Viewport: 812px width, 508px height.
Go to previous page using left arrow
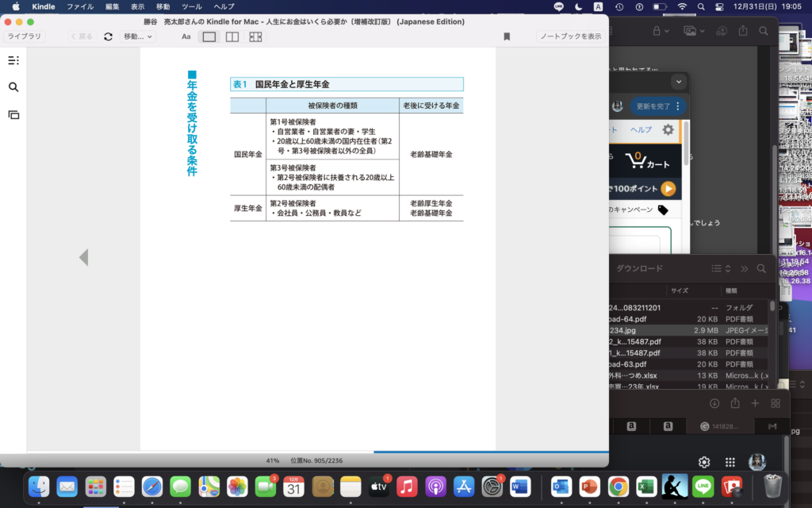coord(83,257)
